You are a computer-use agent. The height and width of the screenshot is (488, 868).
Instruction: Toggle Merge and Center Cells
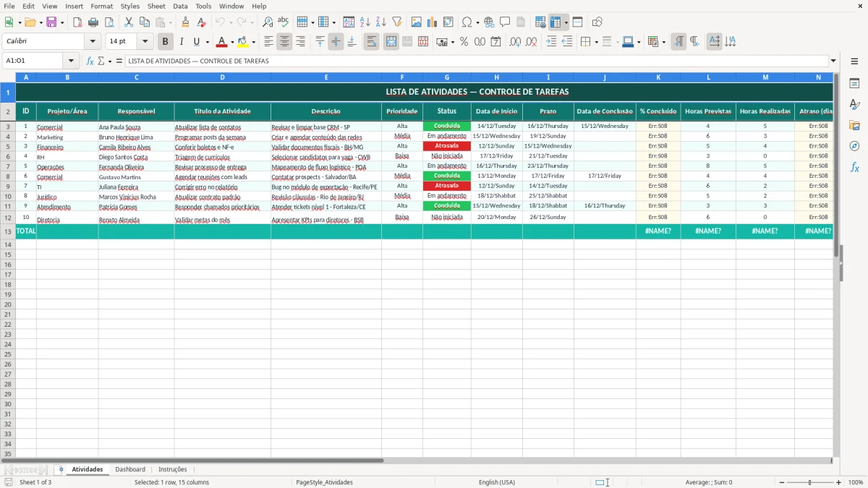coord(391,42)
